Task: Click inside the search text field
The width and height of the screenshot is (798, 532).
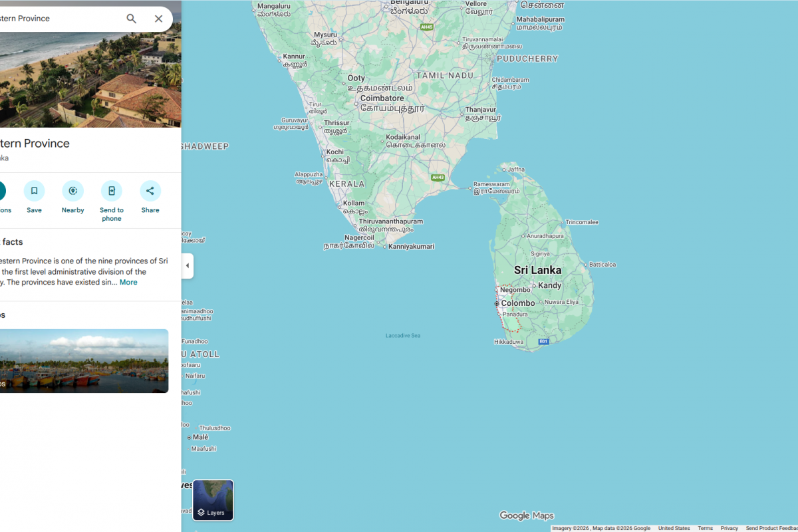Action: 60,19
